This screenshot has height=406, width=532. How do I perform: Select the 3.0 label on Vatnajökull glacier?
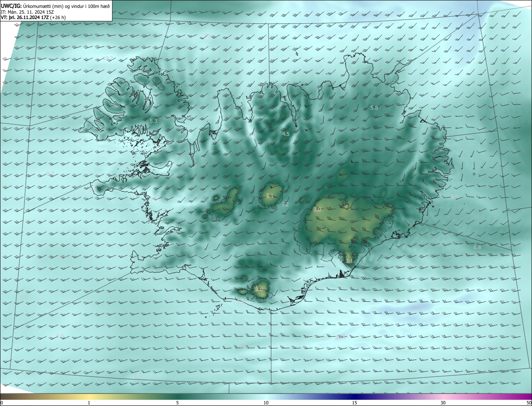pyautogui.click(x=317, y=210)
